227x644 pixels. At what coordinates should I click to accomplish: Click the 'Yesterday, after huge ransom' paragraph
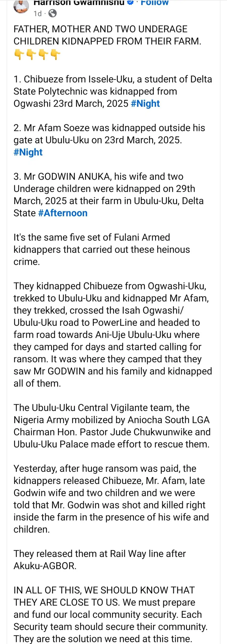[x=111, y=499]
